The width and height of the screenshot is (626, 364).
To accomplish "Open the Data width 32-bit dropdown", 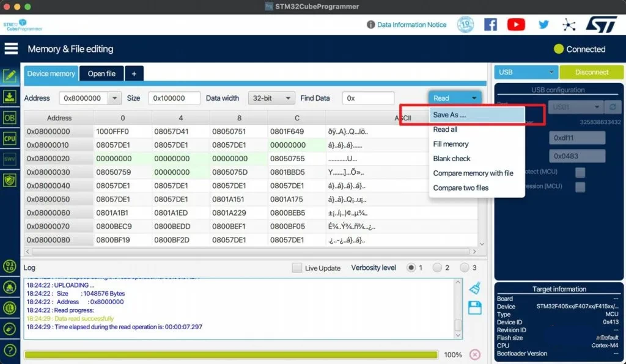I will (x=271, y=98).
